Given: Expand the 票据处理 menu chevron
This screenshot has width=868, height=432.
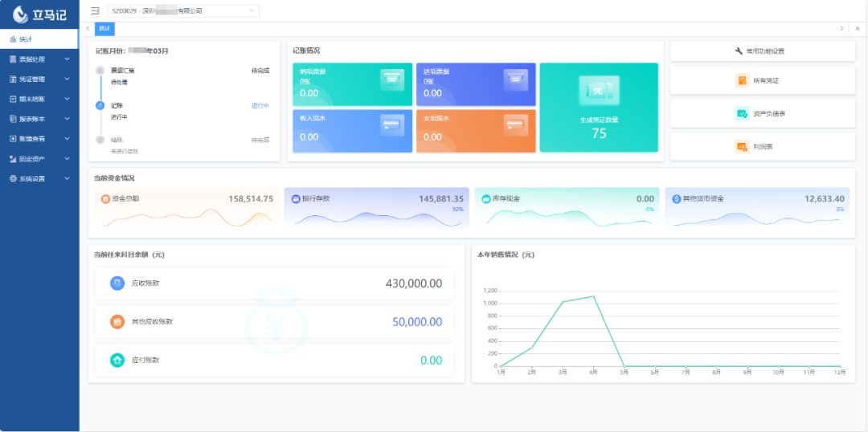Looking at the screenshot, I should [67, 59].
